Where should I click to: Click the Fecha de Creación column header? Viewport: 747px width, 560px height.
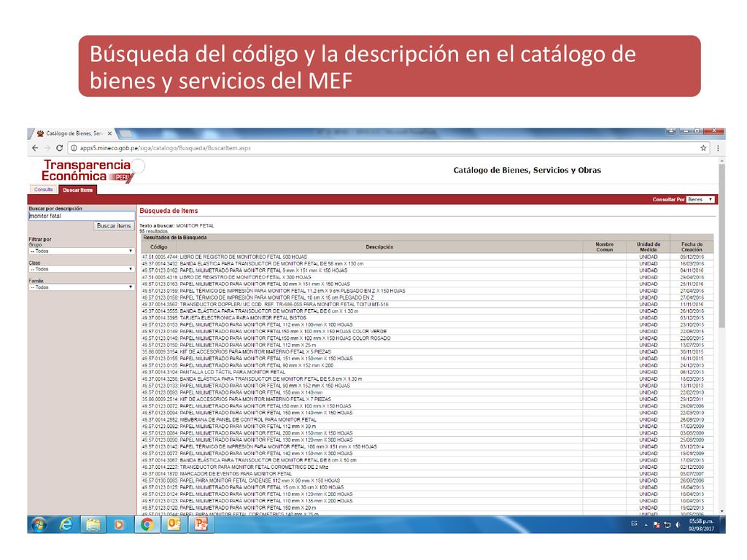692,246
